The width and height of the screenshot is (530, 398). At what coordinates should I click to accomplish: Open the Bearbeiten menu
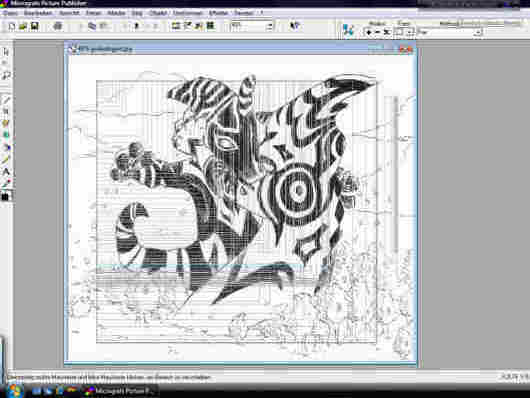(x=38, y=13)
